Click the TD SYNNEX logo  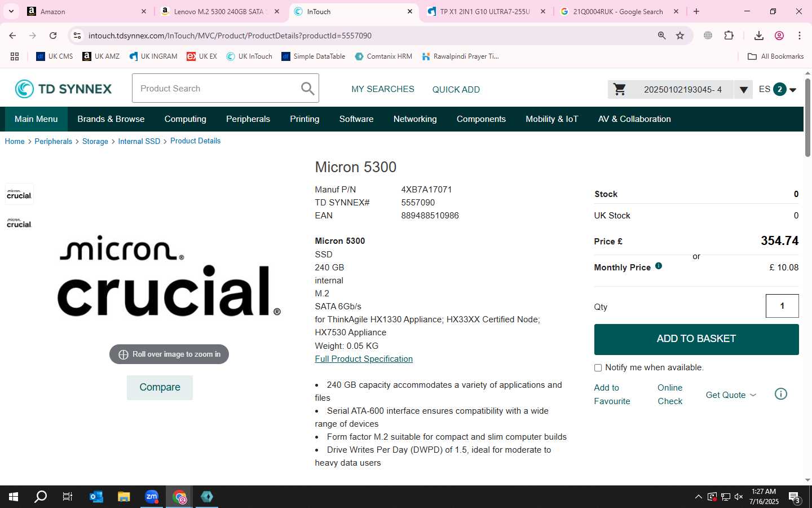pyautogui.click(x=64, y=89)
